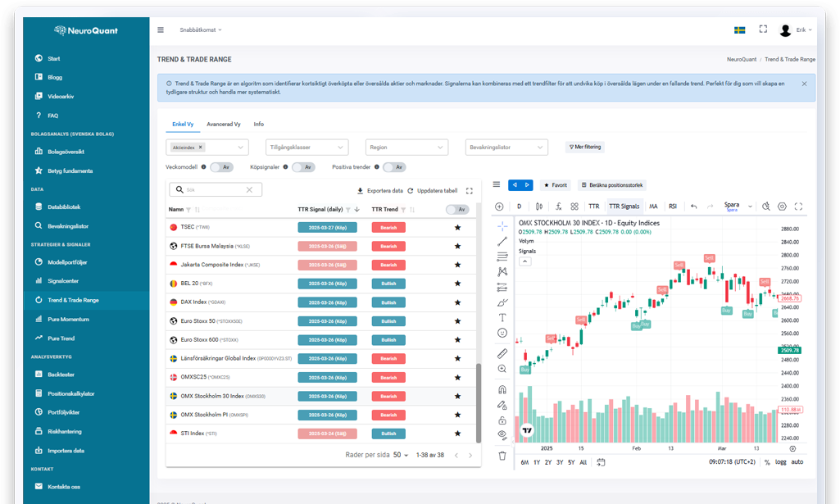The width and height of the screenshot is (840, 504).
Task: Open the Region dropdown
Action: coord(406,148)
